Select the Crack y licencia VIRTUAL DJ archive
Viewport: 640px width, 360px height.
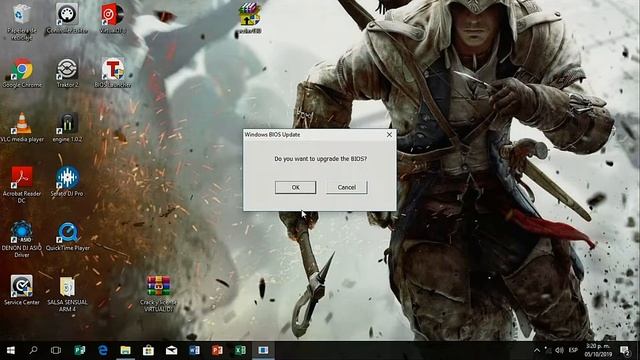coord(158,293)
